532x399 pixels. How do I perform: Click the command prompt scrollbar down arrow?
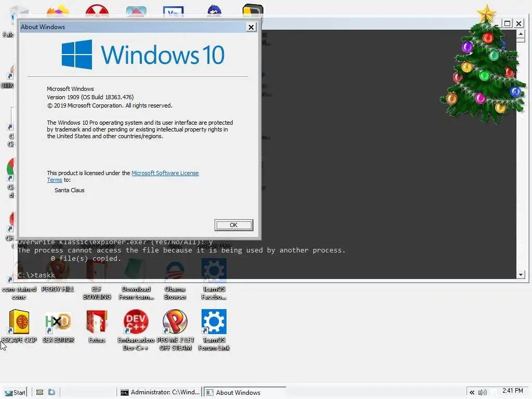pyautogui.click(x=521, y=275)
